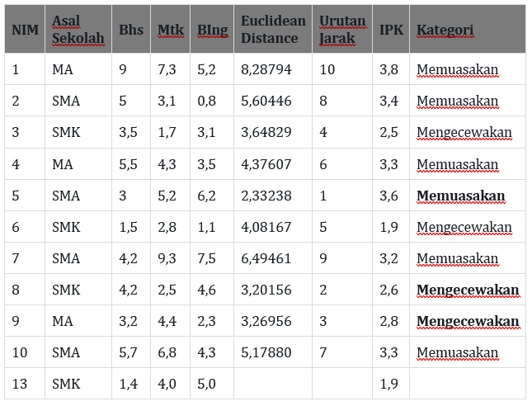This screenshot has width=532, height=406.
Task: Click the Euclidean Distance column header
Action: tap(273, 30)
